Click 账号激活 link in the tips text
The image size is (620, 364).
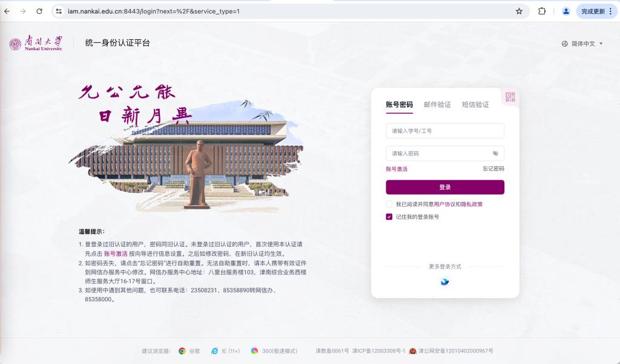pyautogui.click(x=116, y=253)
